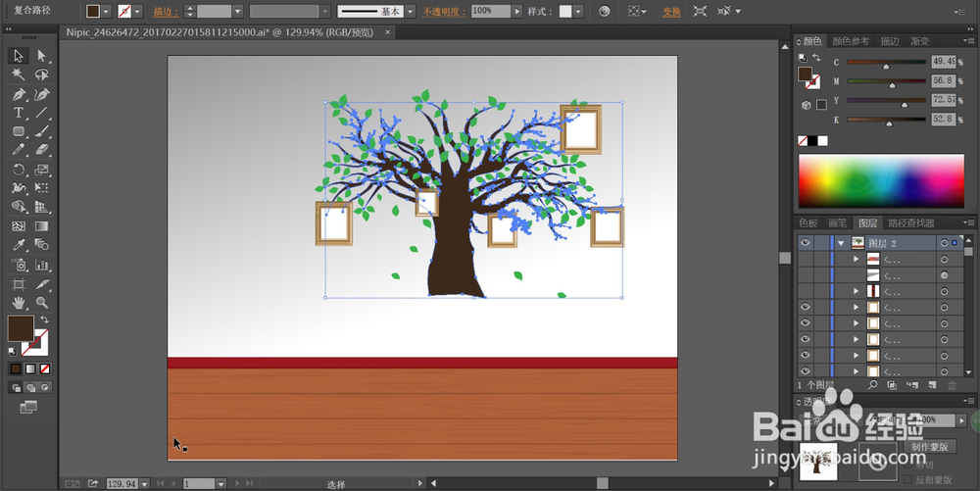Open fill color dropdown in control bar
The width and height of the screenshot is (980, 491).
click(106, 11)
